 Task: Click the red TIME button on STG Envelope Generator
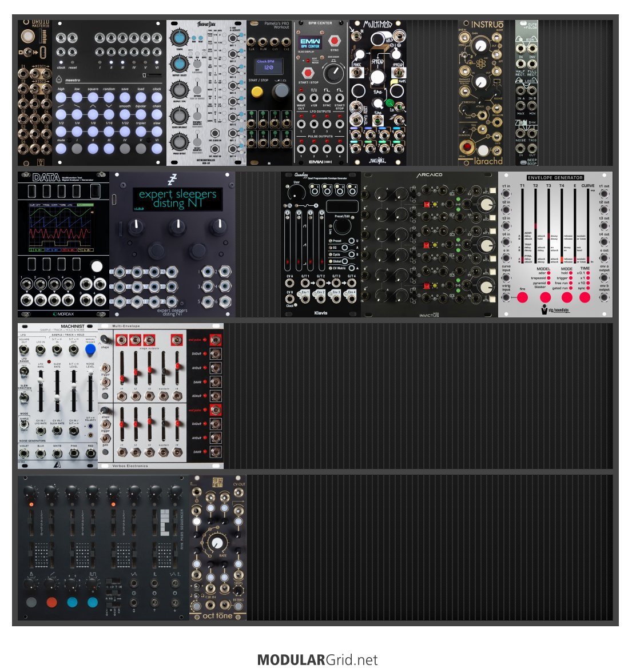click(585, 297)
